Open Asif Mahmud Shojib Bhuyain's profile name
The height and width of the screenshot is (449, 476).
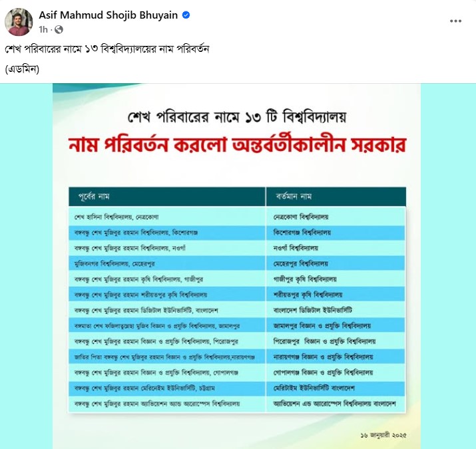[109, 15]
